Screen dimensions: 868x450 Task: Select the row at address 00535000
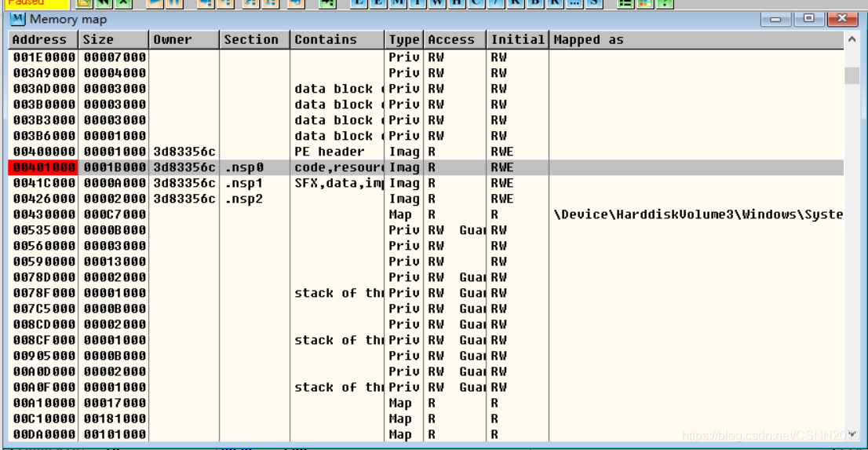(426, 230)
